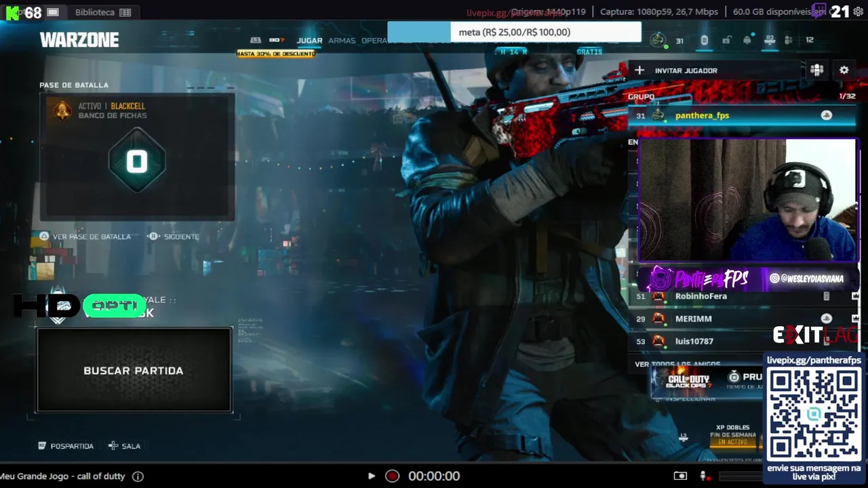This screenshot has width=868, height=488.
Task: Open the Biblioteca tab
Action: 103,12
